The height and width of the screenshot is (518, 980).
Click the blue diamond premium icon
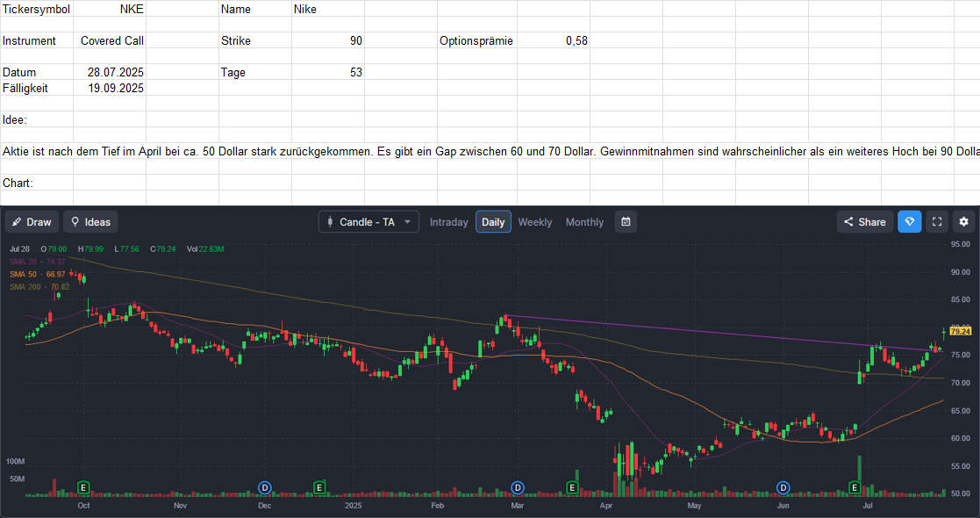point(910,222)
